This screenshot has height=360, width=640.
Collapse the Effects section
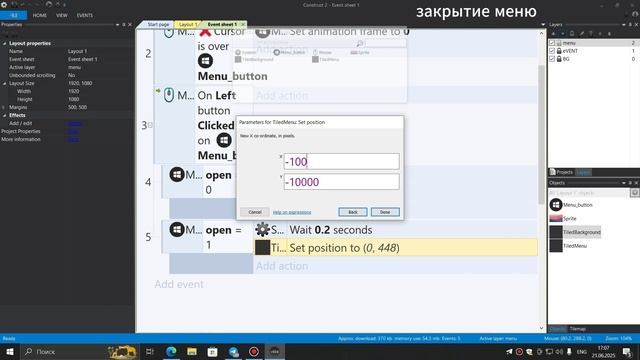click(x=4, y=116)
